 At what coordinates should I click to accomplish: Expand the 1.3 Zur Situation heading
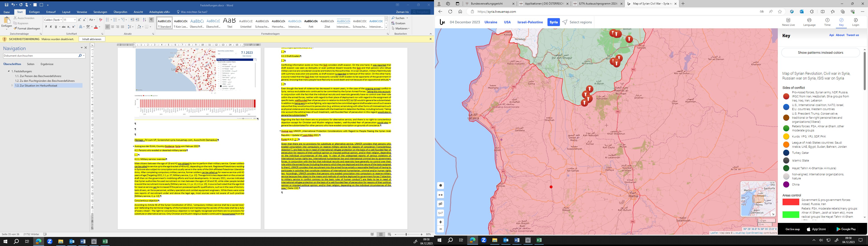pyautogui.click(x=12, y=86)
